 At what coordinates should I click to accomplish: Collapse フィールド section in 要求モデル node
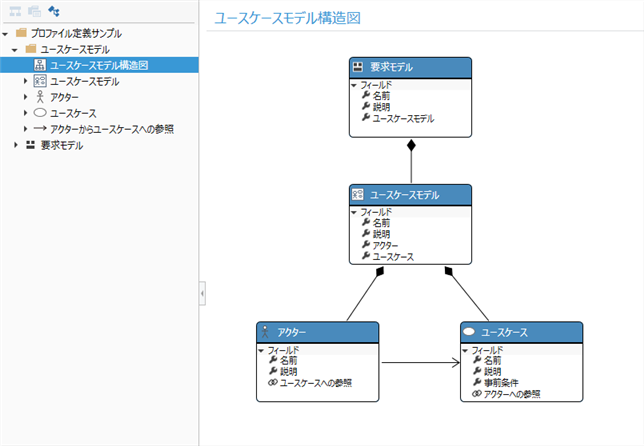[x=355, y=85]
